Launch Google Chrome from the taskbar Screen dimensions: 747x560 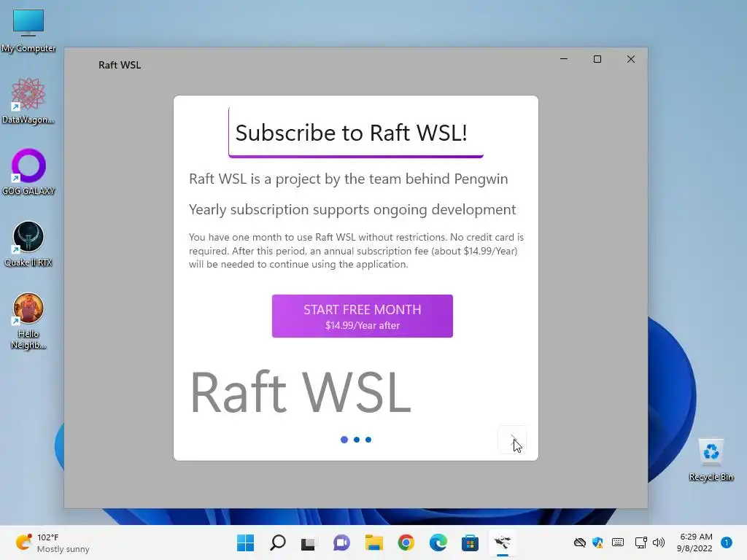[x=406, y=542]
